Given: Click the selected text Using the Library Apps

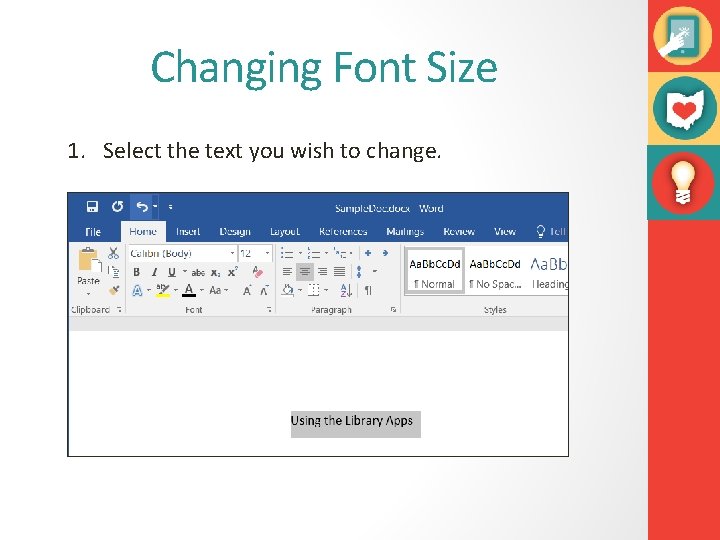Looking at the screenshot, I should click(x=352, y=421).
